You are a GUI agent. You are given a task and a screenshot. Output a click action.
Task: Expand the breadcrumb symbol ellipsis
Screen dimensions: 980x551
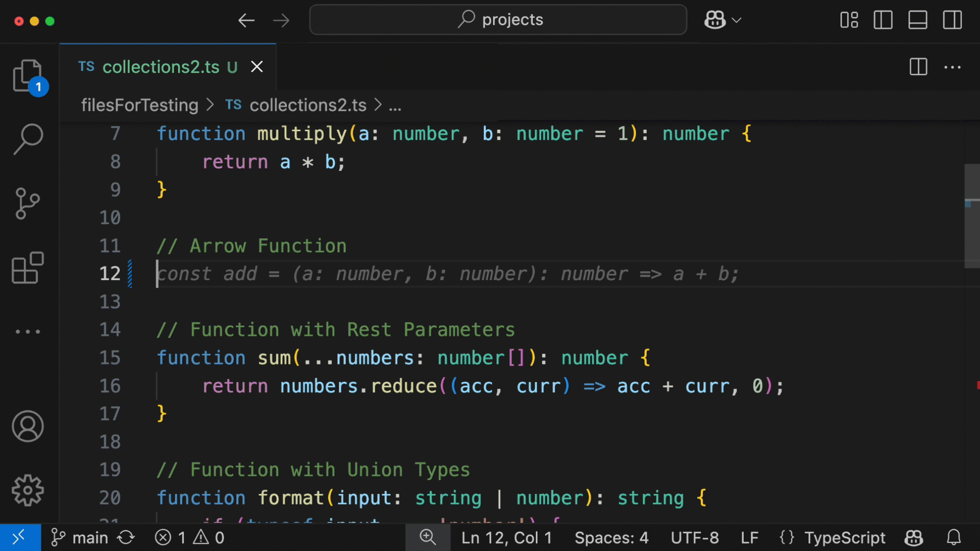(395, 106)
